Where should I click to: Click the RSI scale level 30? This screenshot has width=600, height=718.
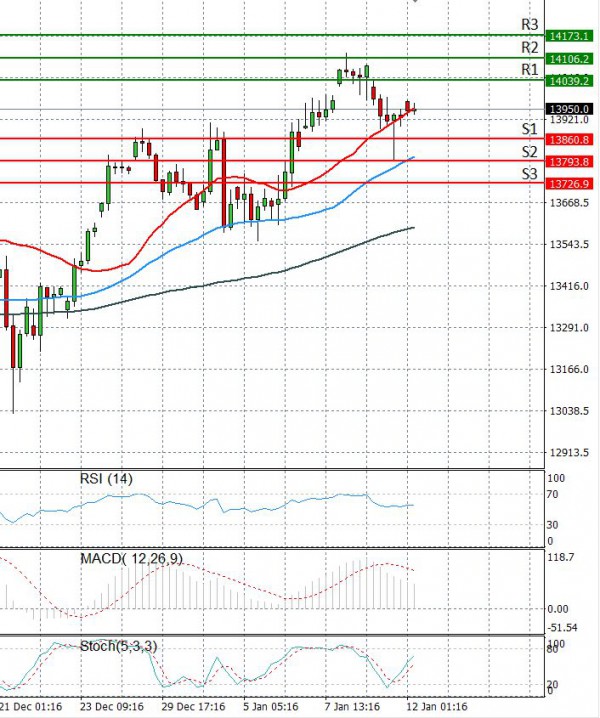553,525
